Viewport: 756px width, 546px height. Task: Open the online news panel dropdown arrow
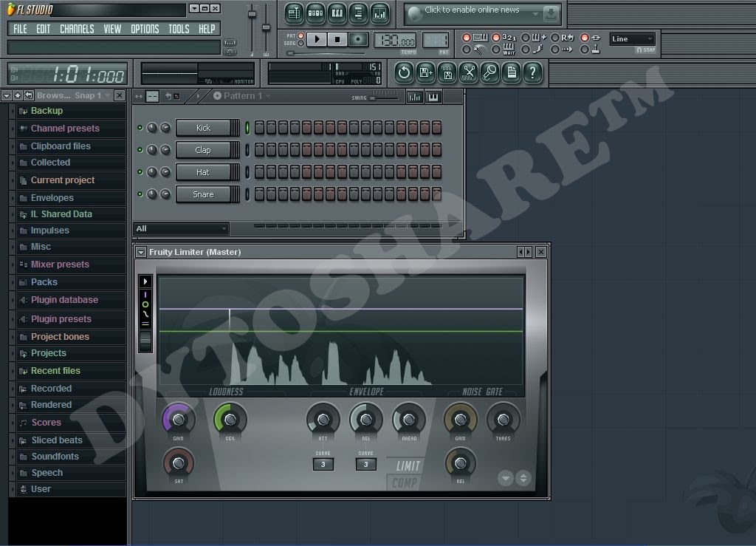click(535, 14)
